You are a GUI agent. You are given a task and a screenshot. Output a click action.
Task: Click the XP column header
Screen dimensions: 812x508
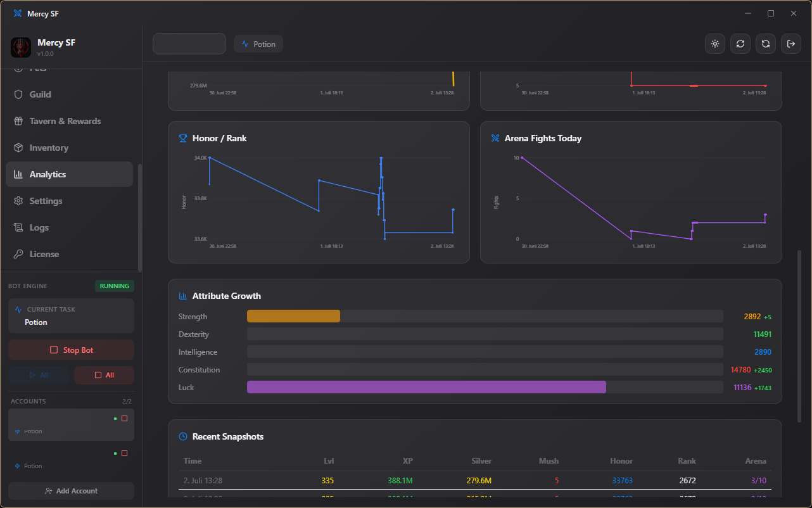pyautogui.click(x=408, y=461)
